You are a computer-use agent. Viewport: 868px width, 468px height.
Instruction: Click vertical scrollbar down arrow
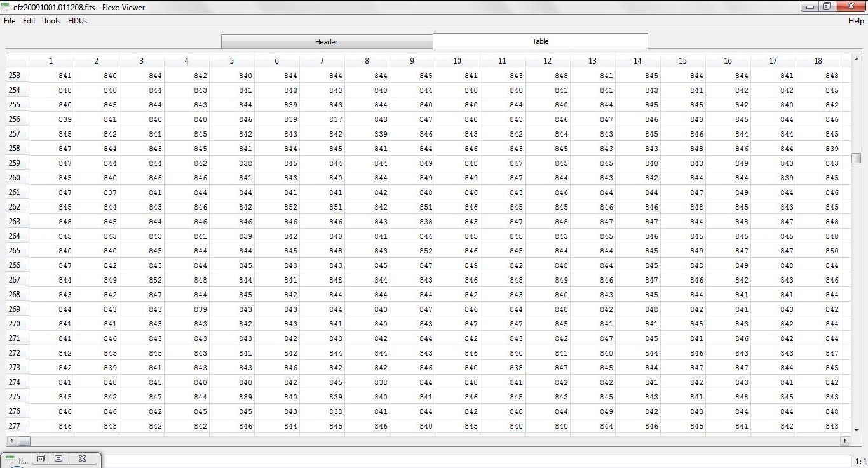pos(857,430)
